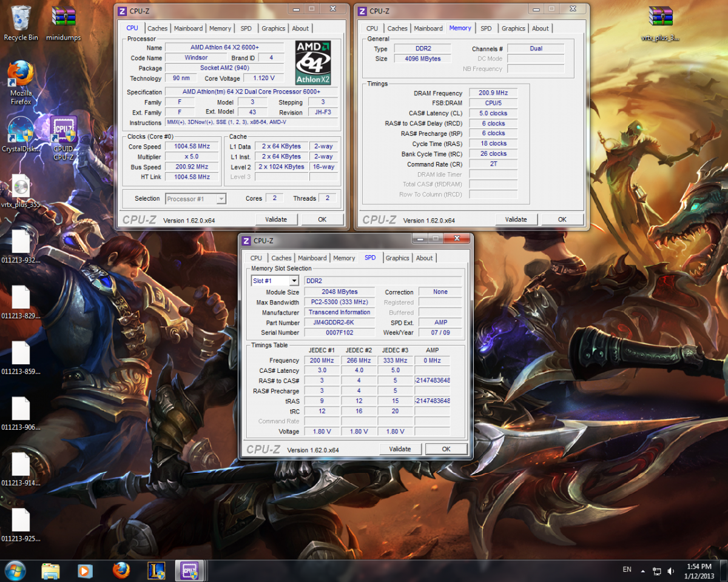Viewport: 728px width, 582px height.
Task: Click the AMD Athlon X2 logo
Action: click(312, 62)
